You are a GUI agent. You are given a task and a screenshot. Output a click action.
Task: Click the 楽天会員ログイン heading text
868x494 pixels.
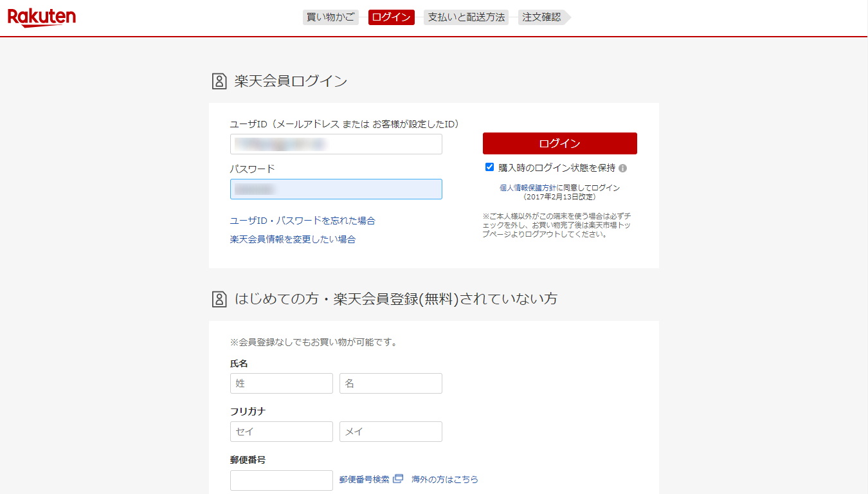coord(291,81)
